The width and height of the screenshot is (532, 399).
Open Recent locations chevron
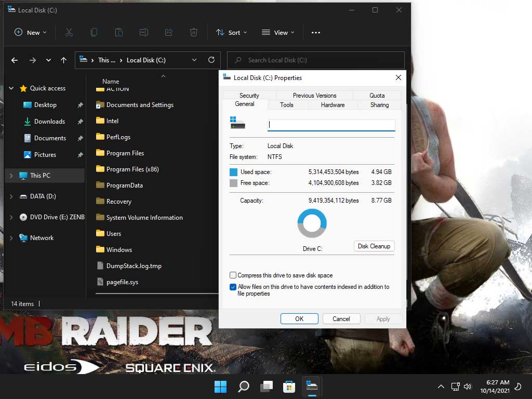click(x=48, y=60)
